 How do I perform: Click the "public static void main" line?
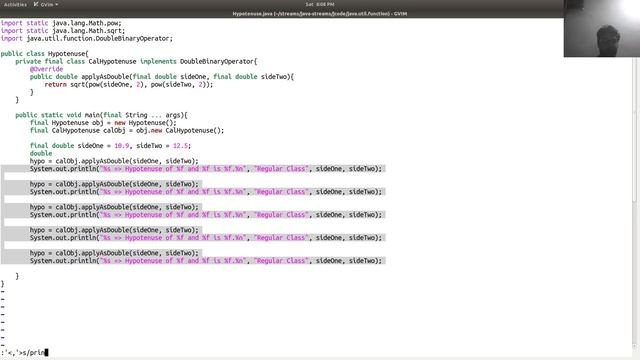point(101,115)
